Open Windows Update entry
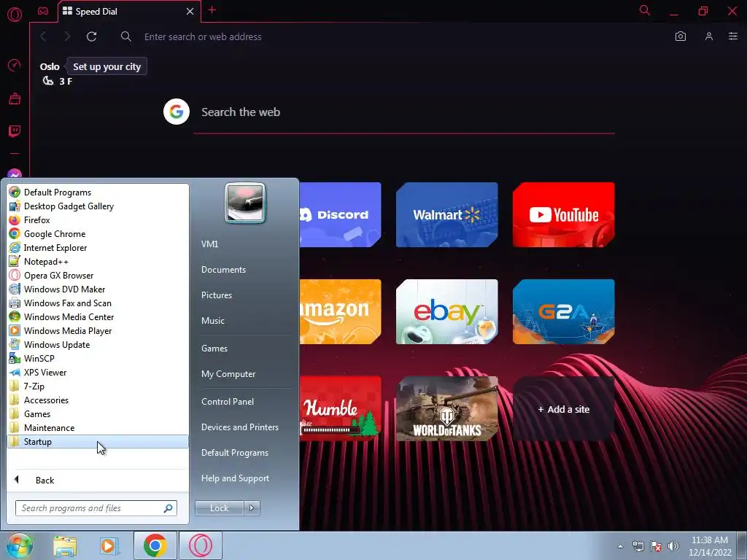The height and width of the screenshot is (560, 747). tap(98, 344)
